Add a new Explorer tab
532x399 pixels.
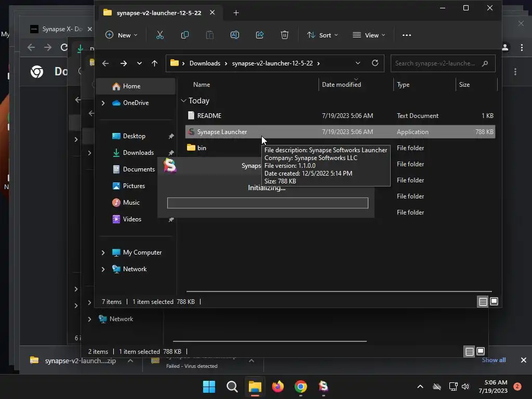click(236, 13)
